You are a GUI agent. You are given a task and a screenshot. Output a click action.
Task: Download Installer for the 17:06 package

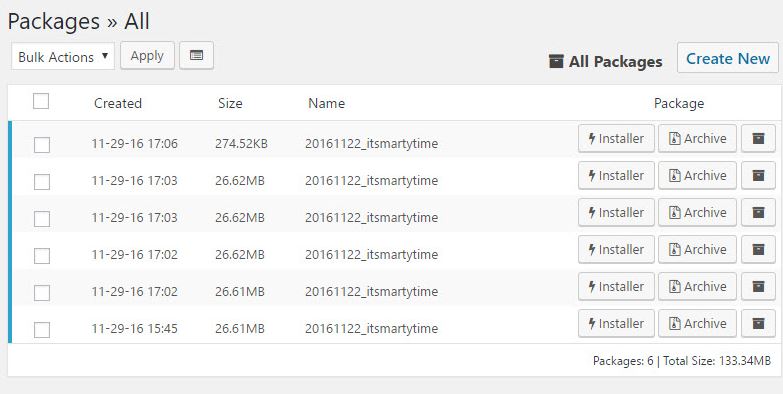[616, 138]
